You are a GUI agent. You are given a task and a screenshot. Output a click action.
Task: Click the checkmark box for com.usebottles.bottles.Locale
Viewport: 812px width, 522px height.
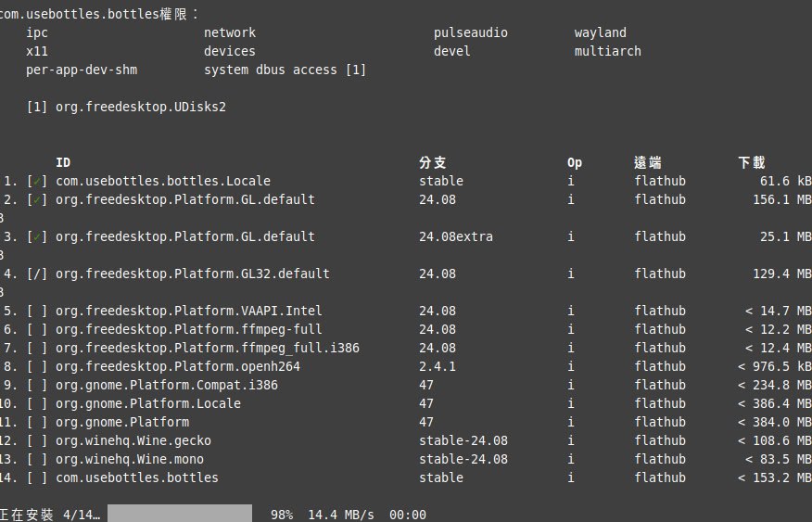37,181
